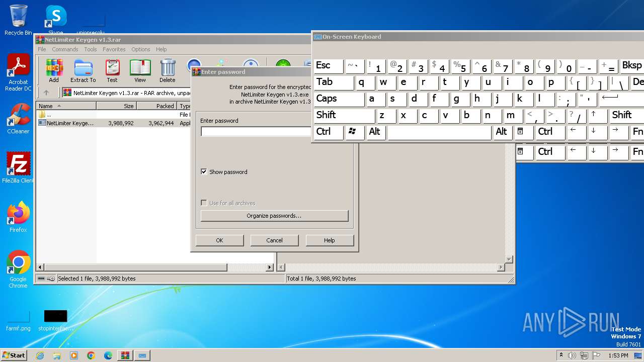Click Cancel in the password dialog
Viewport: 644px width, 362px height.
(x=274, y=240)
